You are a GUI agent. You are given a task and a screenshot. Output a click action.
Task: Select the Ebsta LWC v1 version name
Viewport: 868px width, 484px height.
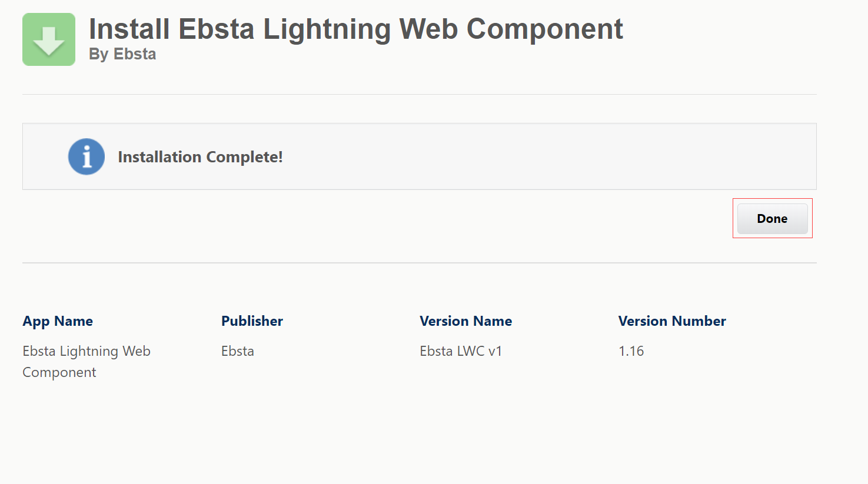pyautogui.click(x=461, y=351)
